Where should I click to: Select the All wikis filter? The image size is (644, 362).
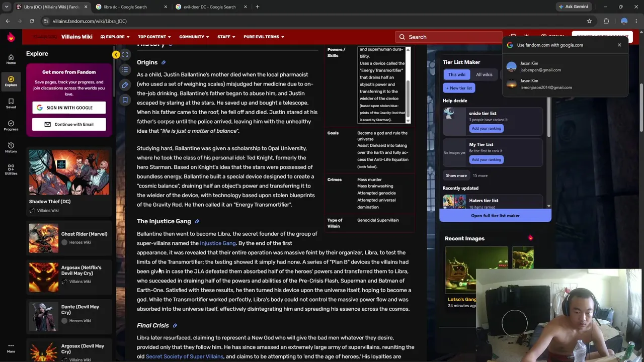(484, 74)
